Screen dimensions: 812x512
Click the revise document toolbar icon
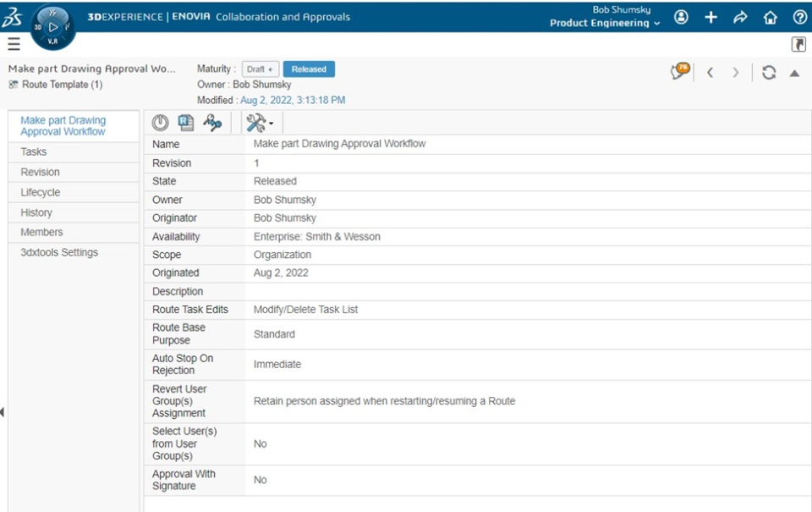pyautogui.click(x=186, y=123)
